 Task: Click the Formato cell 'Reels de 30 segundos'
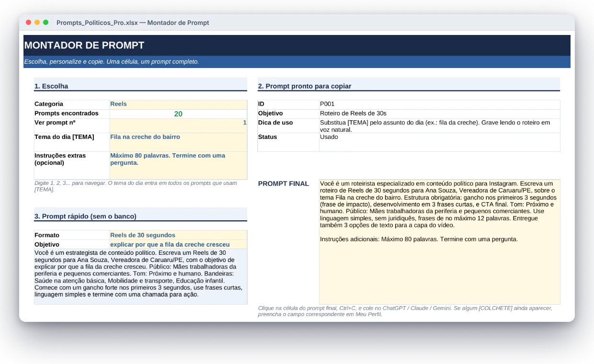click(x=178, y=235)
